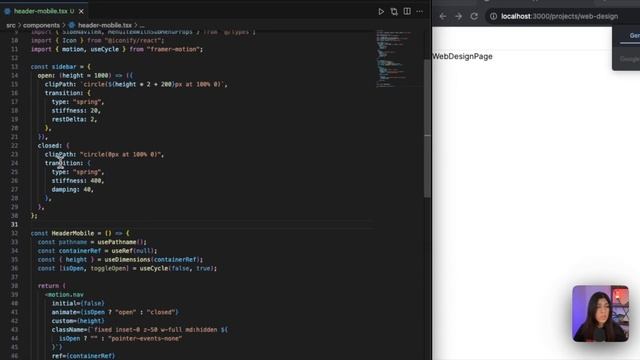This screenshot has height=360, width=640.
Task: Click the useCycle(false, true) line
Action: pyautogui.click(x=127, y=269)
